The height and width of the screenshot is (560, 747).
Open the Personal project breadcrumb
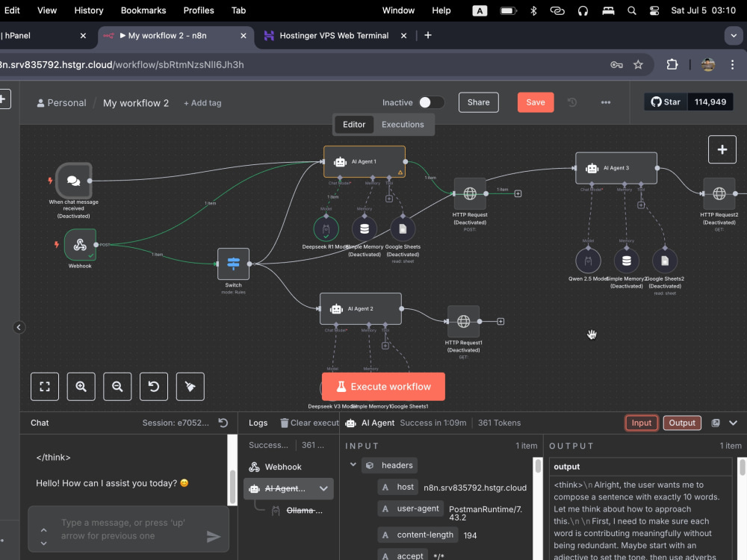click(61, 103)
